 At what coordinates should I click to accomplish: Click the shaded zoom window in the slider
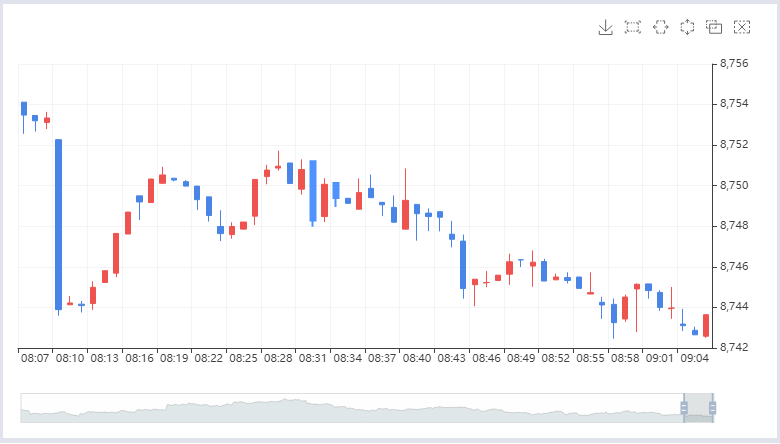[698, 408]
